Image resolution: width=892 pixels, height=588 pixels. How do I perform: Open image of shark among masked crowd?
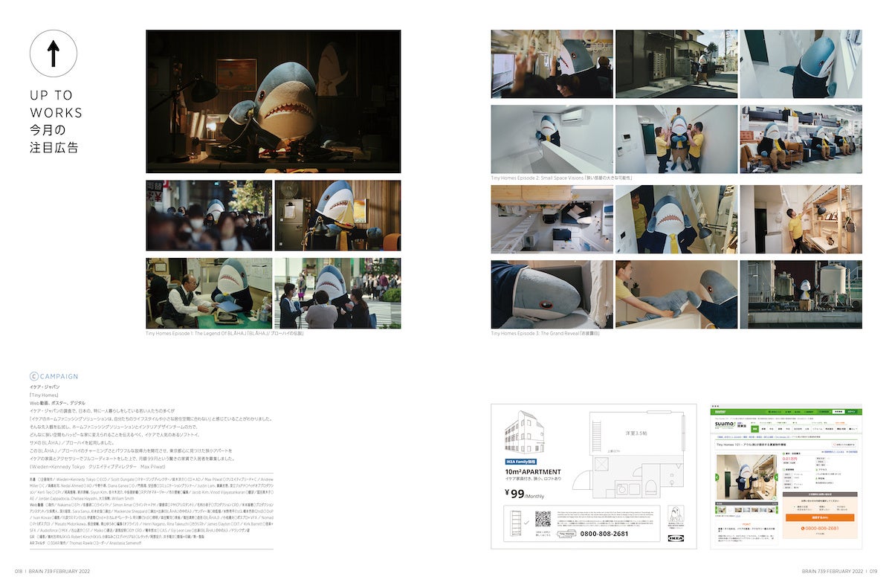209,215
